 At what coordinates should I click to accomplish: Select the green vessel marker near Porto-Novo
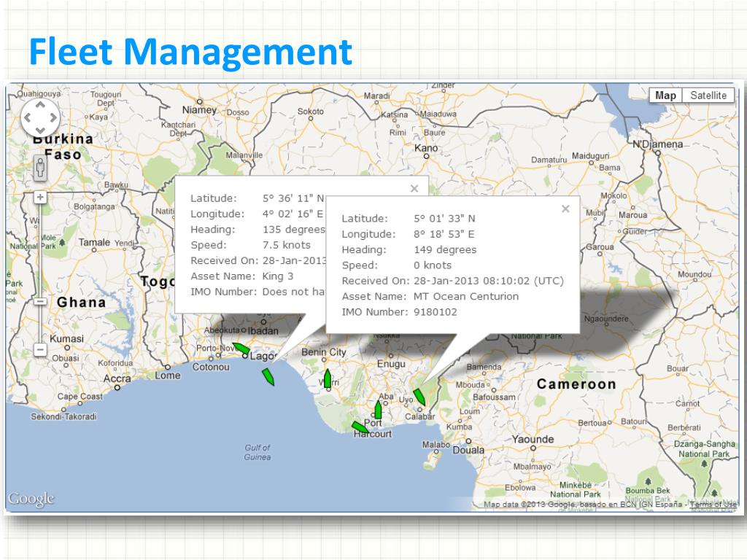click(x=241, y=349)
